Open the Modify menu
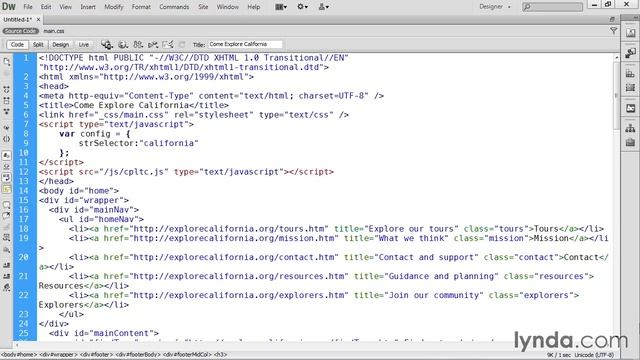Viewport: 640px width, 360px height. (x=113, y=7)
